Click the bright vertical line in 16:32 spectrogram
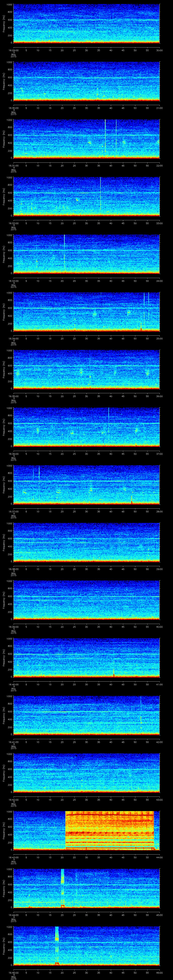This screenshot has height=980, width=173. pos(100,194)
